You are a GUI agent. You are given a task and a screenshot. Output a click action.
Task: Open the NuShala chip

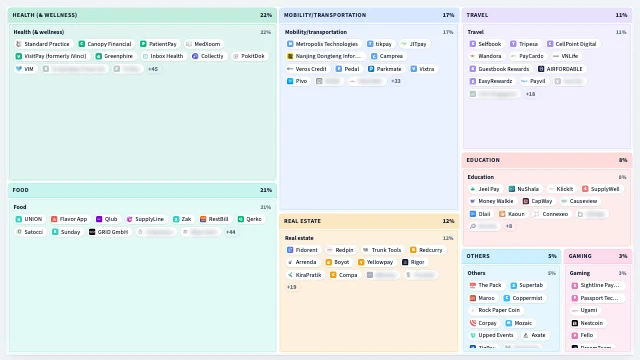(x=524, y=189)
